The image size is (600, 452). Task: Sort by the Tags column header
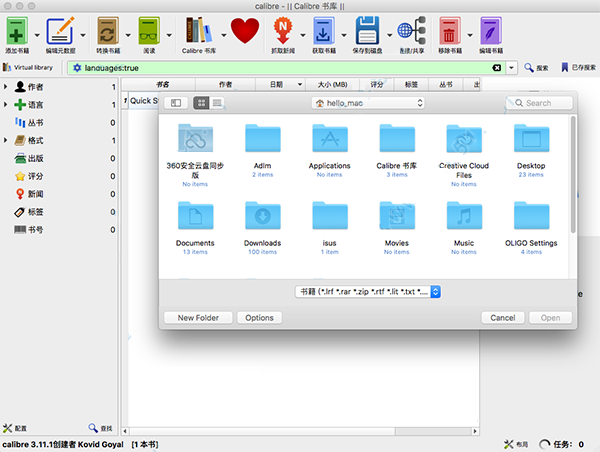[x=411, y=84]
